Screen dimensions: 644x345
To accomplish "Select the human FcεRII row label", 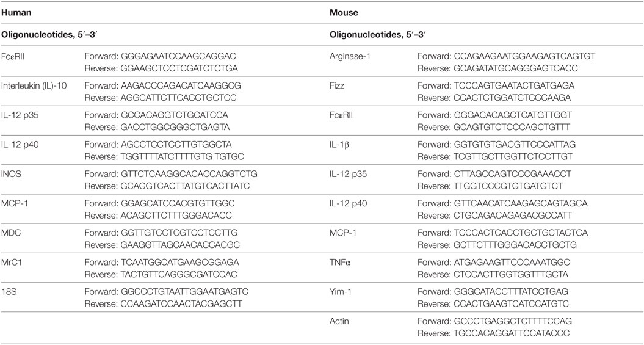I will 13,56.
